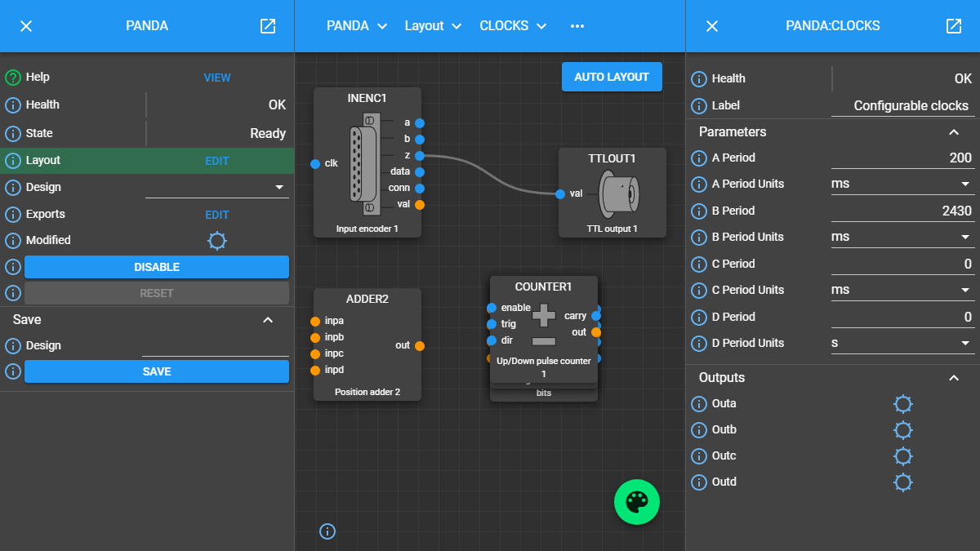The width and height of the screenshot is (980, 551).
Task: Click info icon beside Label in CLOCKS panel
Action: click(699, 106)
